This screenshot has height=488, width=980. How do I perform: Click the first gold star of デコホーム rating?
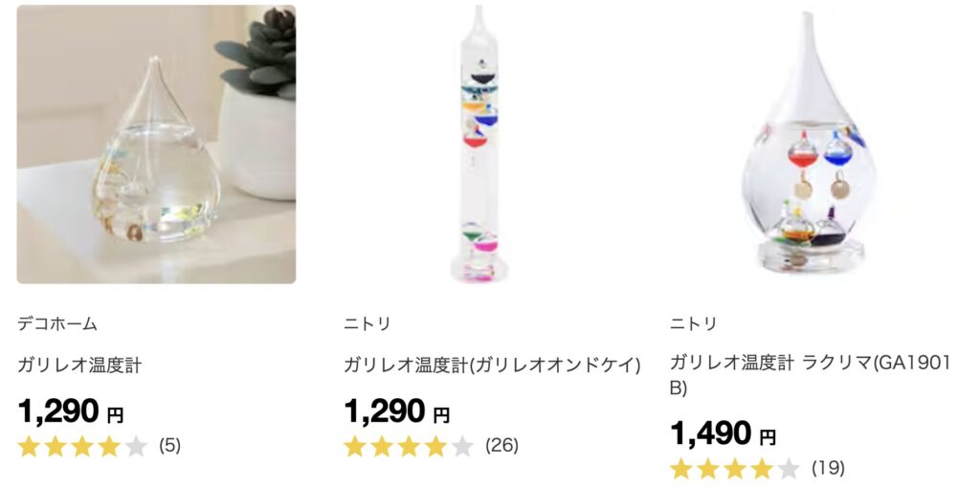coord(29,446)
